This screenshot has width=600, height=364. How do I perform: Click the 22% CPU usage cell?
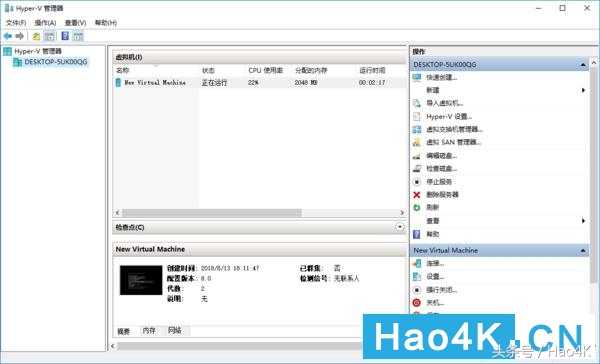(253, 83)
